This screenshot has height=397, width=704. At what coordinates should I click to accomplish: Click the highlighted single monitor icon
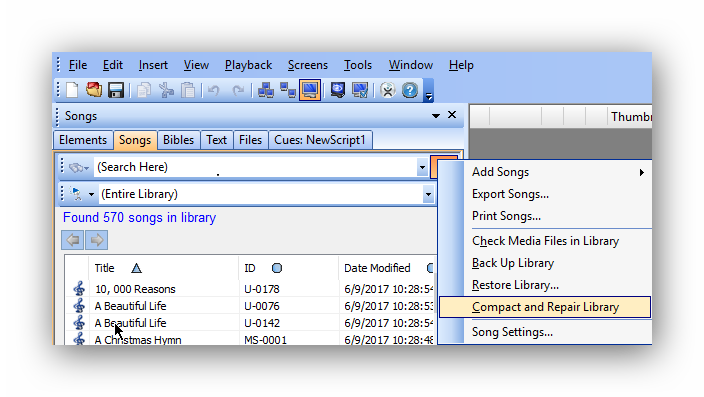pos(310,90)
